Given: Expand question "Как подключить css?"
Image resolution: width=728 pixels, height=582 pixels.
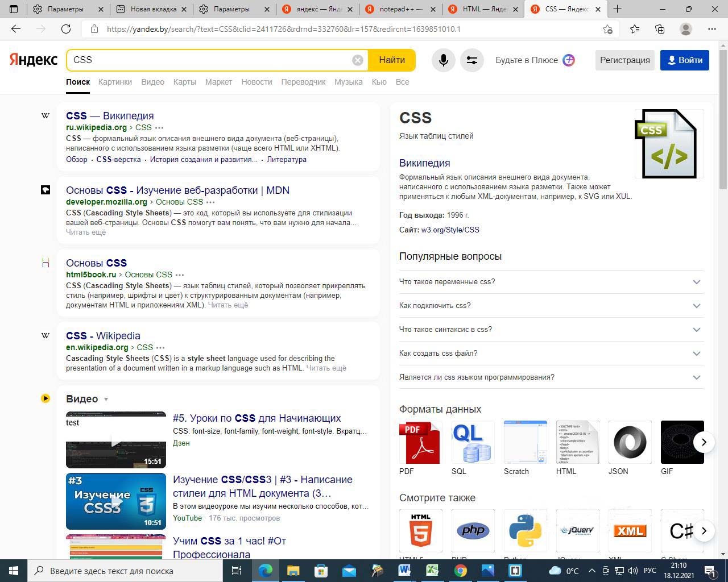Looking at the screenshot, I should click(x=696, y=306).
